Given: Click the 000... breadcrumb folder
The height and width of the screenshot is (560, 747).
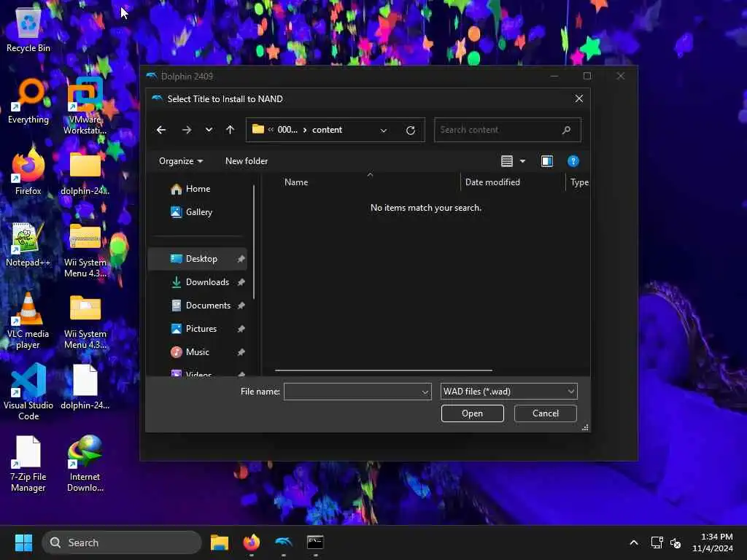Looking at the screenshot, I should (x=287, y=130).
